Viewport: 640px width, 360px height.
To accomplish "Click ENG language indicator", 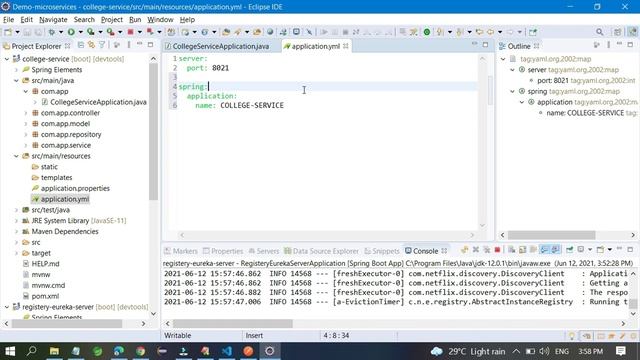I will [x=562, y=351].
